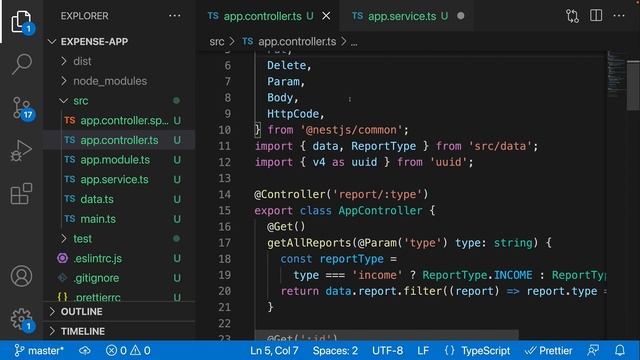Open app.service.ts in file tree
640x360 pixels.
pos(119,179)
